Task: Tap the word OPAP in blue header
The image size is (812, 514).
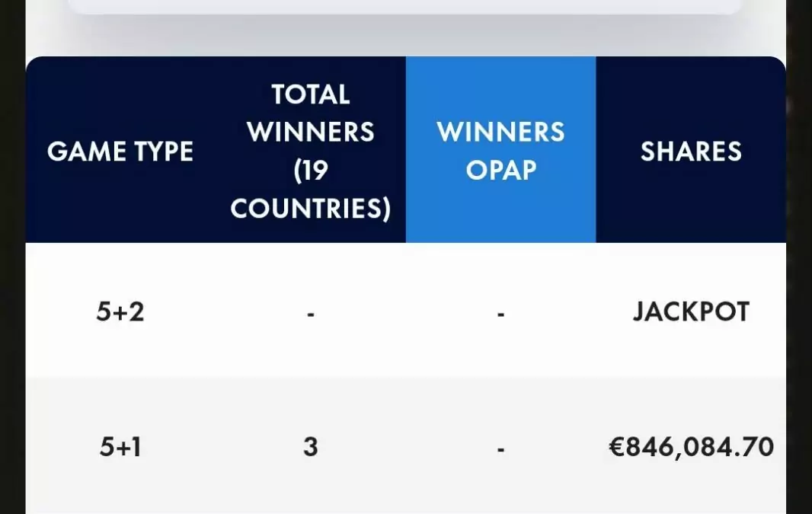Action: pyautogui.click(x=500, y=170)
